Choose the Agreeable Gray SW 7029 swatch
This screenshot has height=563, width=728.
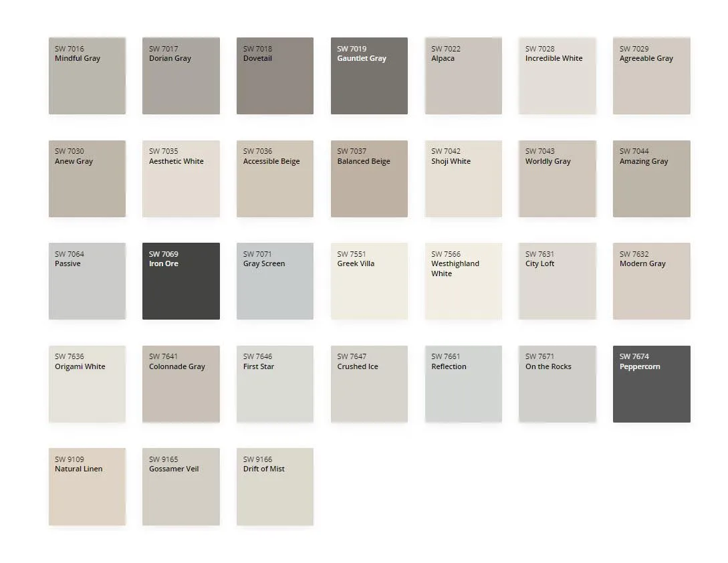click(x=652, y=76)
